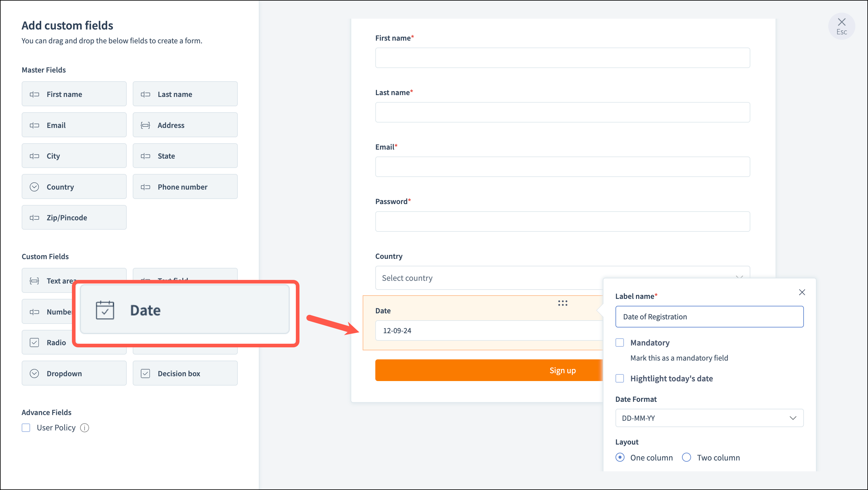Select the One column layout radio

click(620, 457)
